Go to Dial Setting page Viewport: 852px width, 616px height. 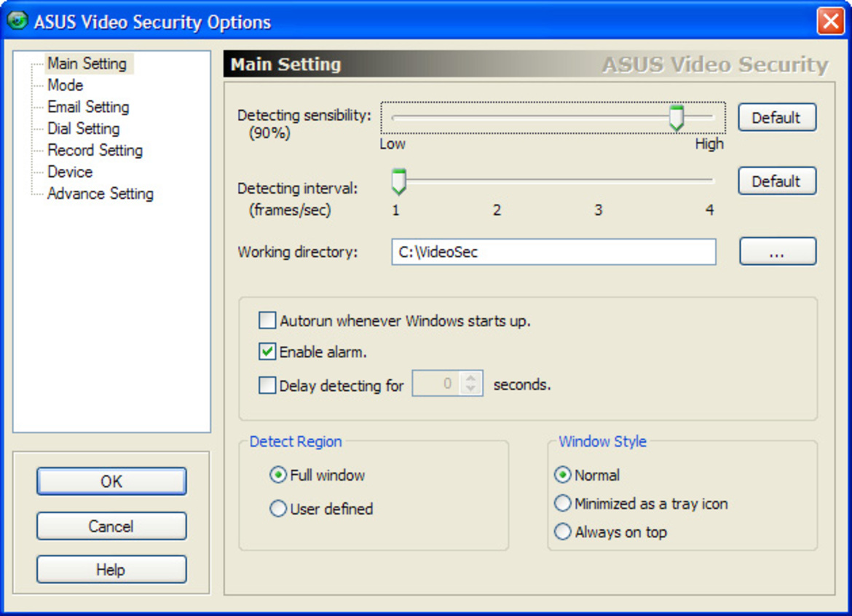[84, 129]
